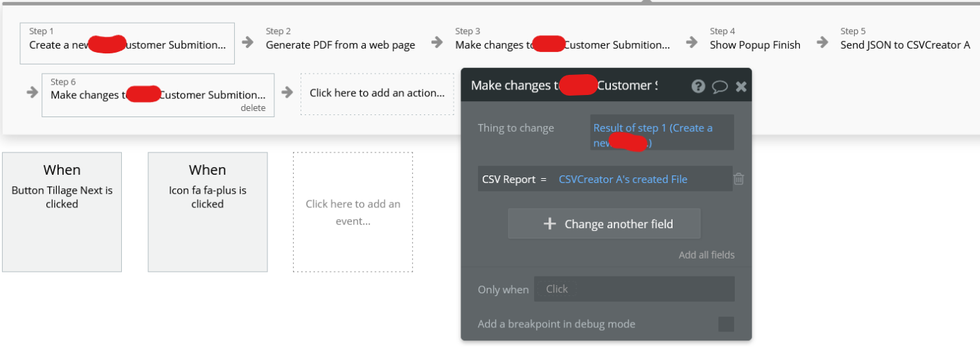
Task: Delete Step 6 via delete link
Action: (x=253, y=108)
